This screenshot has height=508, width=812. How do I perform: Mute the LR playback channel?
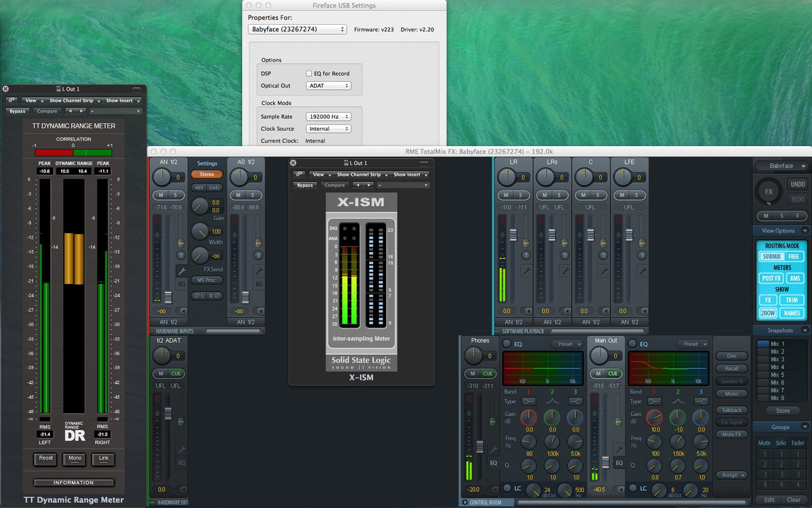click(507, 195)
